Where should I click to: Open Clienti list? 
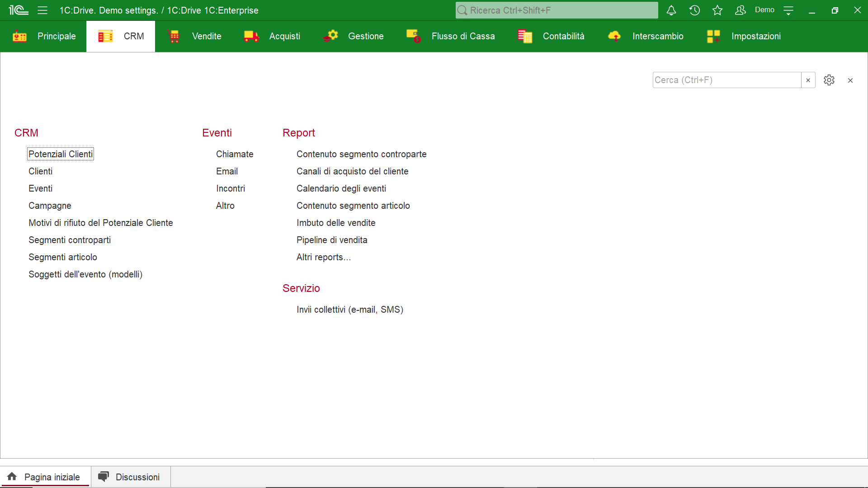[40, 171]
